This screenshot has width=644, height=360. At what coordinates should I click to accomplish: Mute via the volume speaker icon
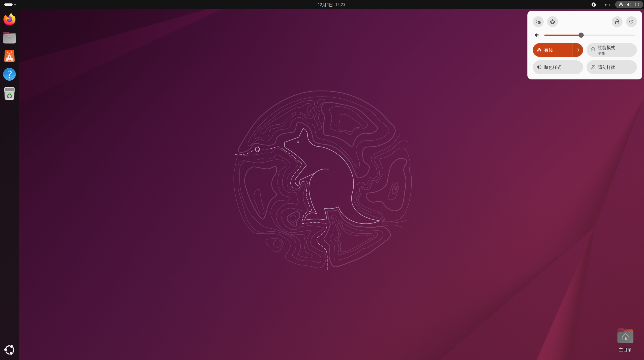coord(537,35)
